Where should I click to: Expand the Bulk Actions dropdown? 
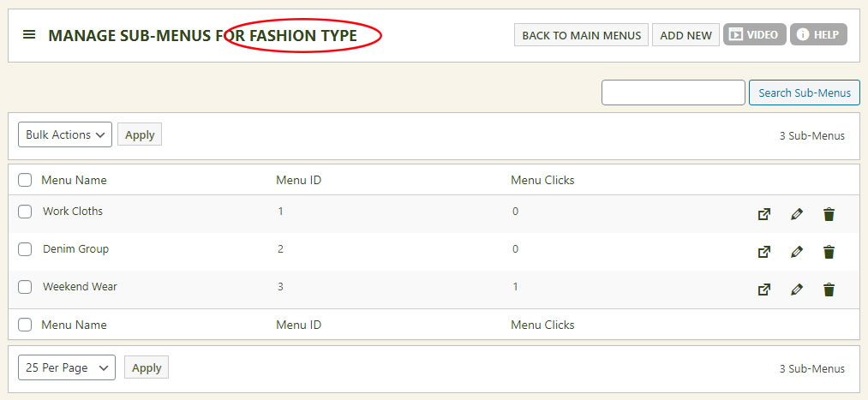[65, 134]
